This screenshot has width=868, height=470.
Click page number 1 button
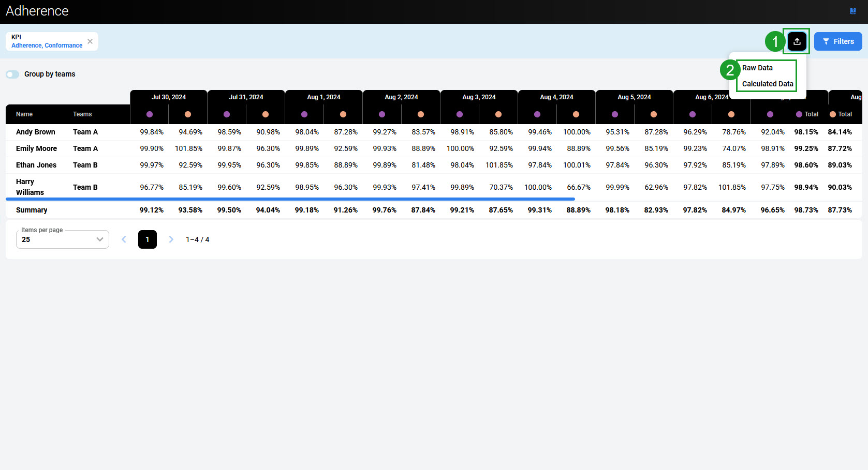pyautogui.click(x=148, y=239)
